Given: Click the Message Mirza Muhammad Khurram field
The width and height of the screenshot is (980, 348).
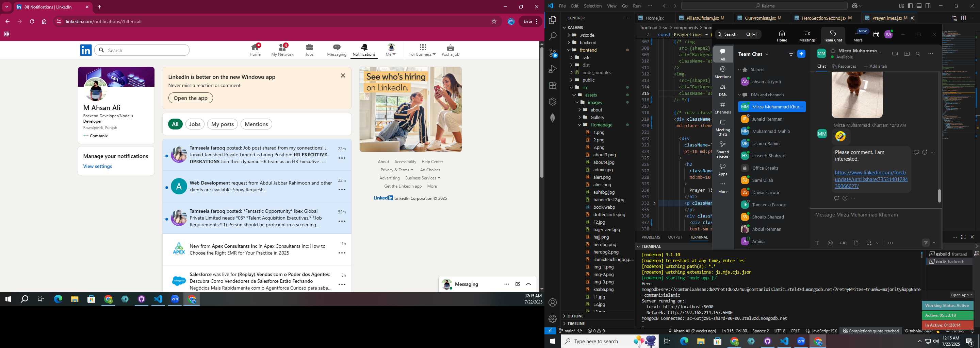Looking at the screenshot, I should tap(875, 215).
